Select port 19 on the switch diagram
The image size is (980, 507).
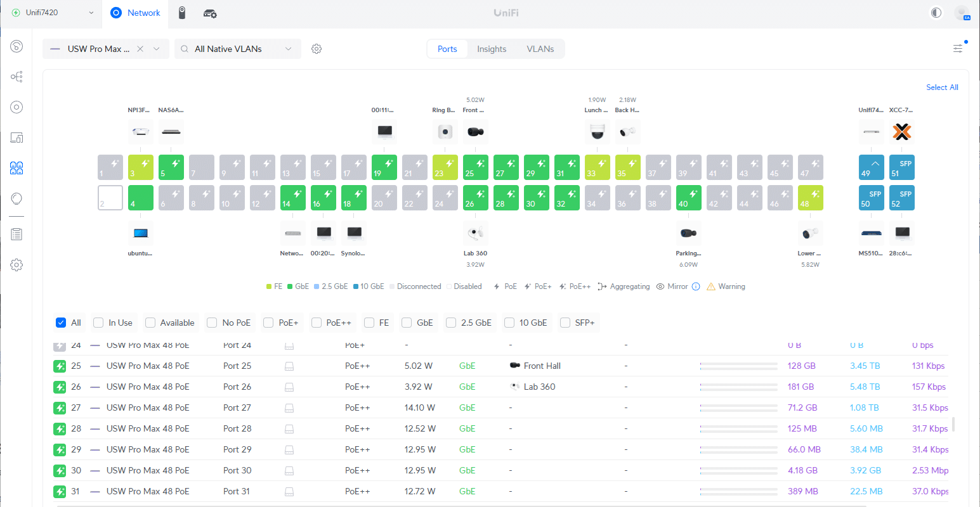pyautogui.click(x=384, y=167)
